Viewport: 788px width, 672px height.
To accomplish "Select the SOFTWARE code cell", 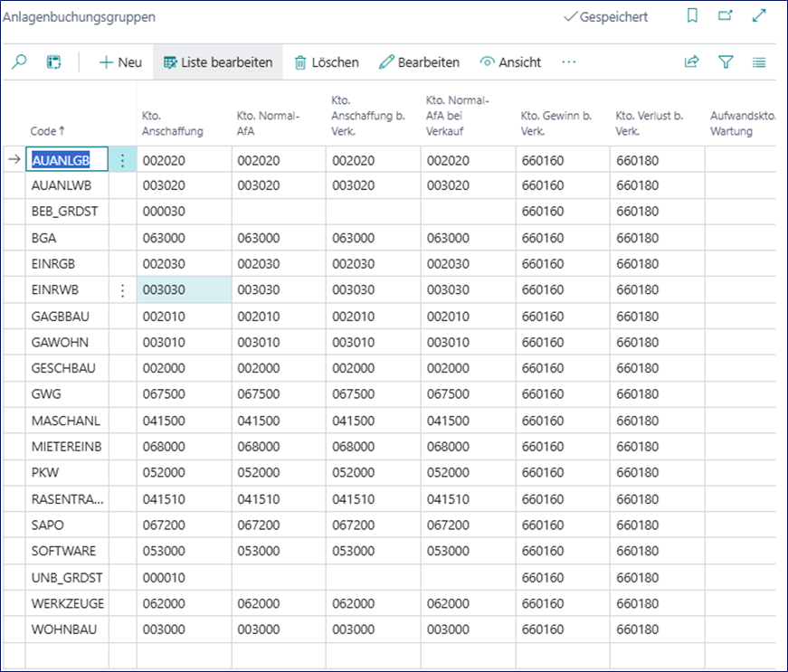I will tap(63, 551).
